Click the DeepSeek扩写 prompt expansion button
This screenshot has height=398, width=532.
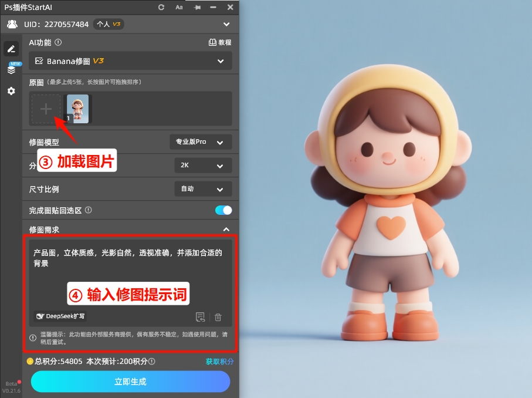click(x=59, y=316)
